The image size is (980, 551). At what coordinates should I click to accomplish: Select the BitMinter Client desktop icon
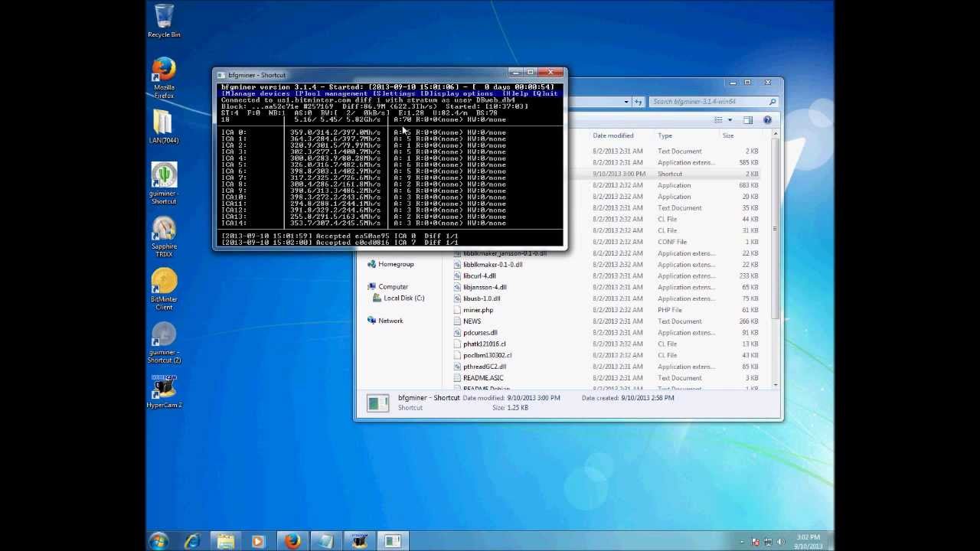point(164,290)
